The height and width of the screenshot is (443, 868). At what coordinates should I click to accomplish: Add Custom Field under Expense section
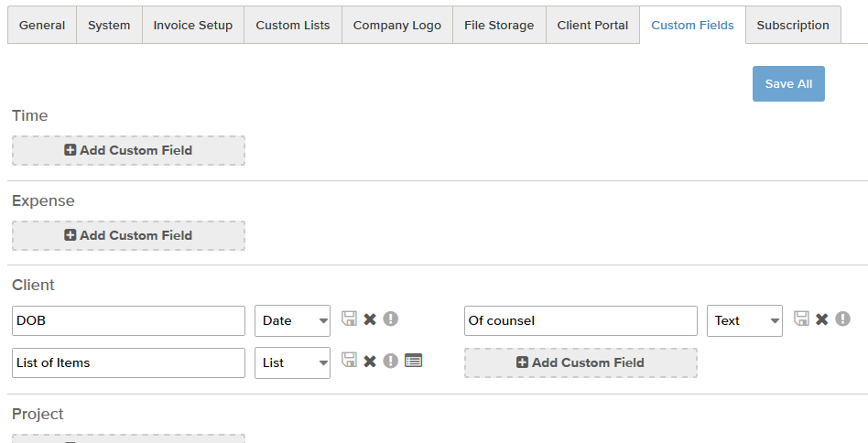pos(128,235)
